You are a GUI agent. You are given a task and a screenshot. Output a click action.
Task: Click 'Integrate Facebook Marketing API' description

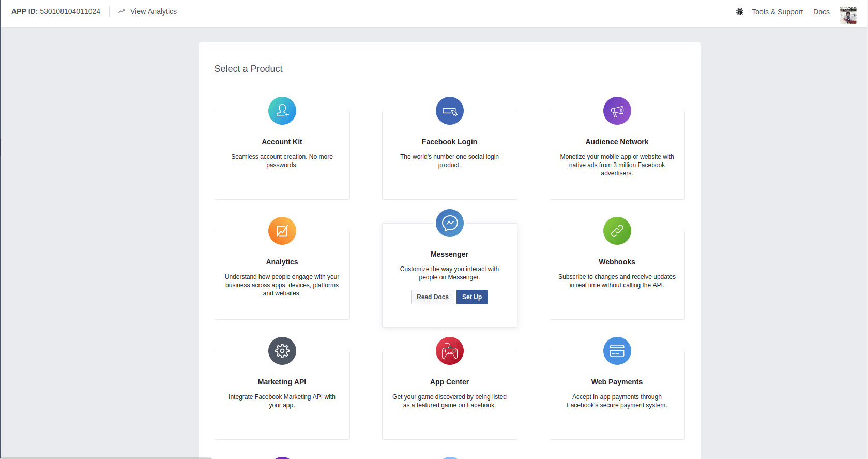282,401
